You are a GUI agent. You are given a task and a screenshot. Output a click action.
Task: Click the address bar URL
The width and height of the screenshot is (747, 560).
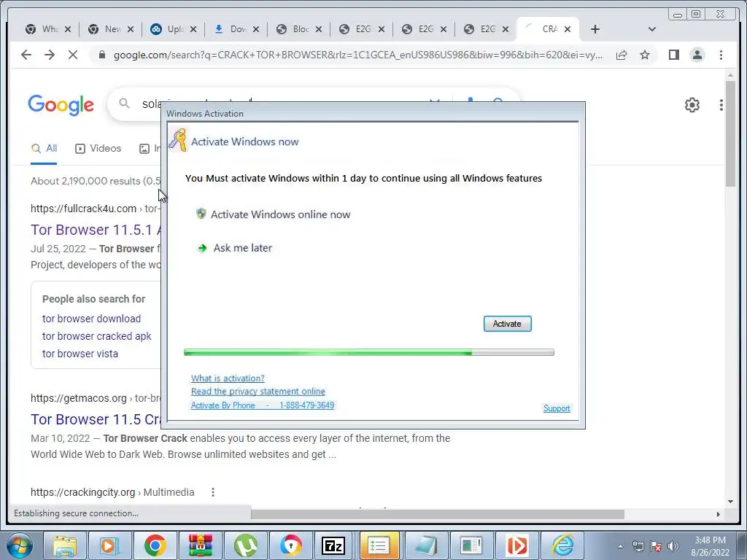[x=357, y=55]
